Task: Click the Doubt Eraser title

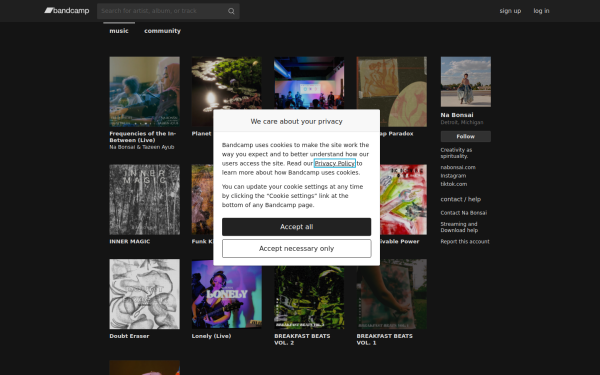Action: click(x=129, y=336)
